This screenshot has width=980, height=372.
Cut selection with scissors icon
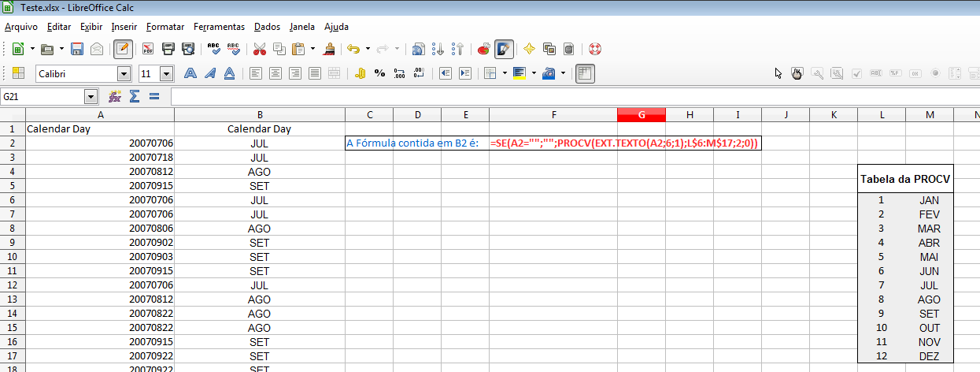pos(259,49)
